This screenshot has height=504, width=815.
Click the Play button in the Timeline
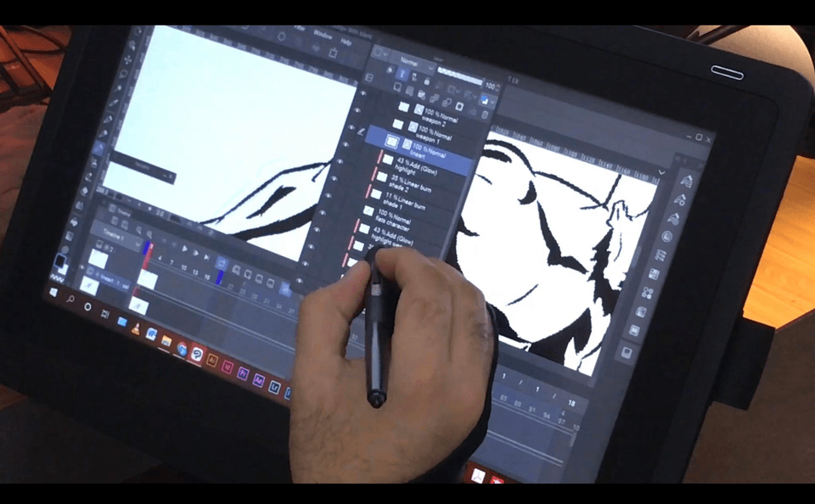(x=185, y=249)
